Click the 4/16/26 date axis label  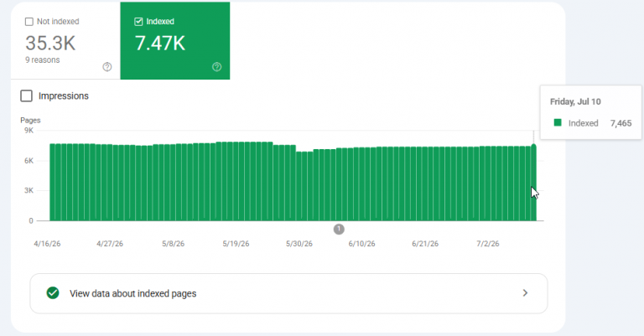click(47, 244)
